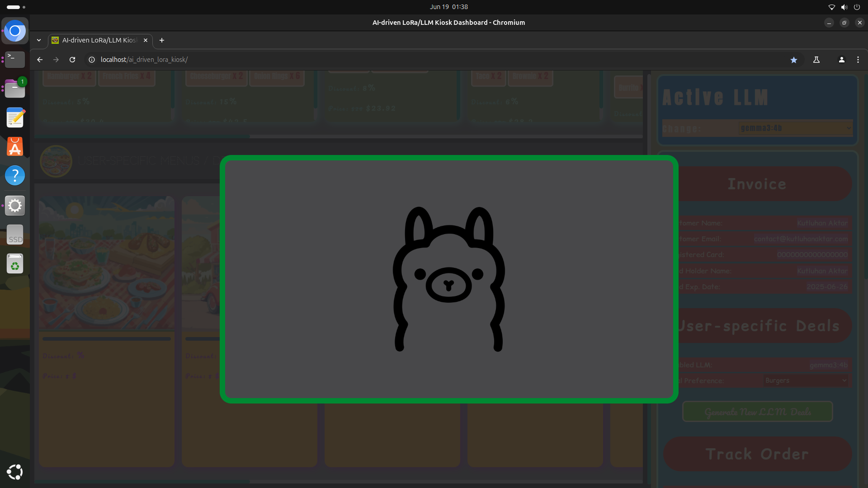Image resolution: width=868 pixels, height=488 pixels.
Task: Click the round menu logo beside User-Specific Menus
Action: tap(56, 161)
